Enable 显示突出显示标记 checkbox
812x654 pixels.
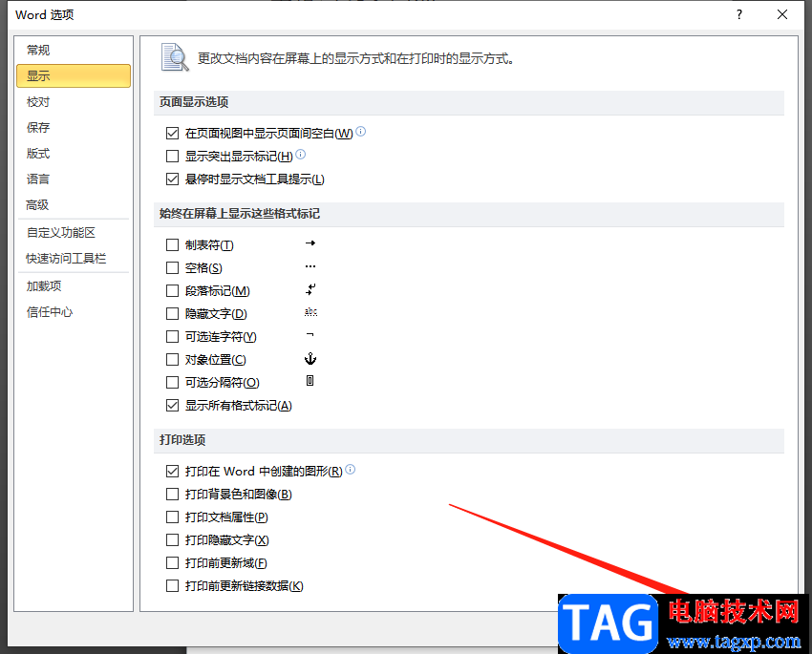173,157
